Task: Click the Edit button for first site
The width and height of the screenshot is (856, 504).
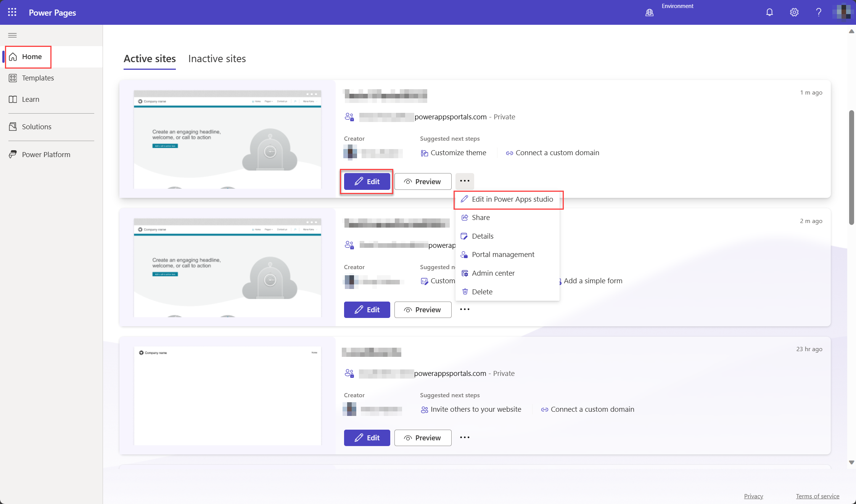Action: click(x=367, y=181)
